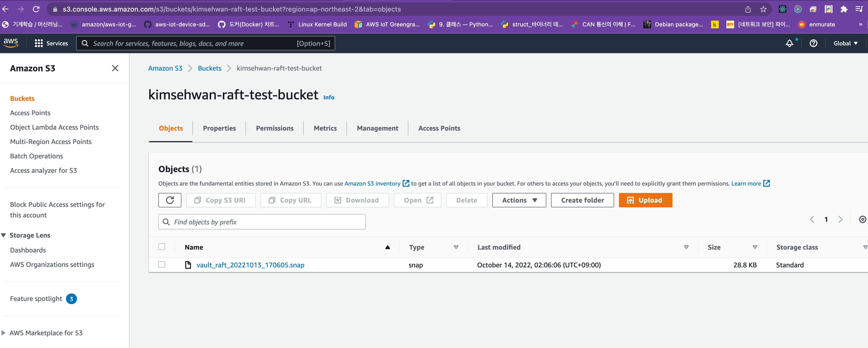Close the Amazon S3 sidebar
The width and height of the screenshot is (868, 348).
[x=115, y=68]
